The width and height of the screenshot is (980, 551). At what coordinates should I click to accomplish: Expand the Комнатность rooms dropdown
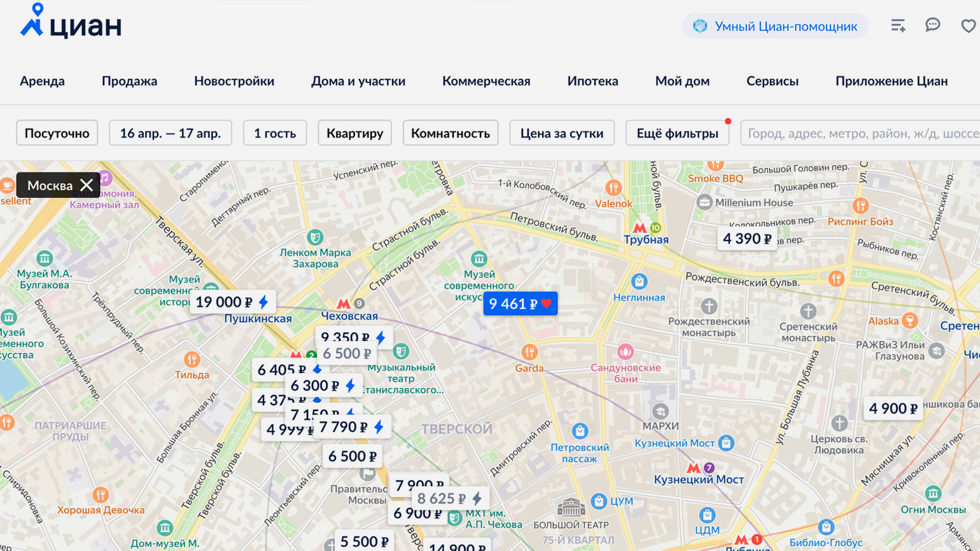451,133
